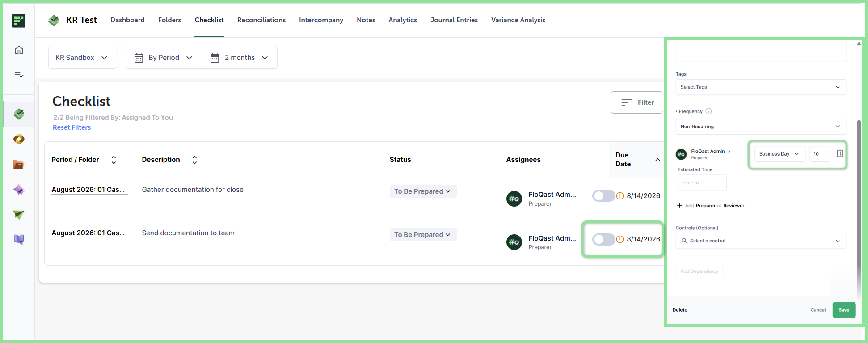Sort by Due Date column arrow
Viewport: 868px width, 343px height.
pyautogui.click(x=657, y=160)
